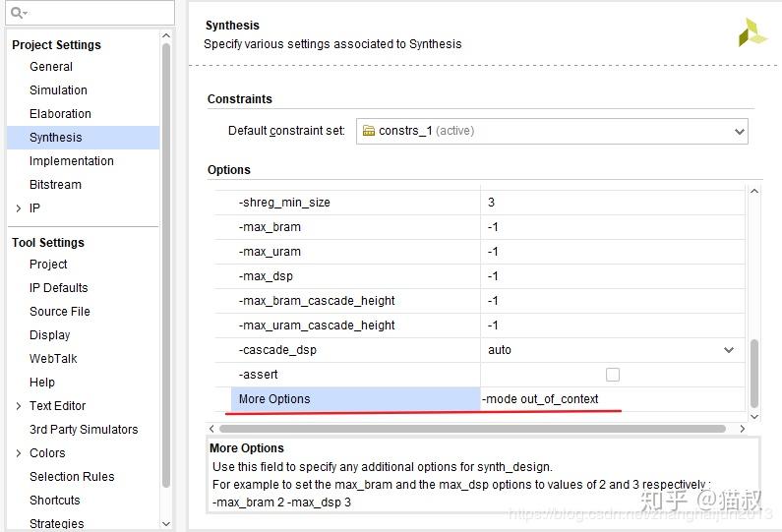Expand the Colors tree node
782x532 pixels.
coord(19,453)
